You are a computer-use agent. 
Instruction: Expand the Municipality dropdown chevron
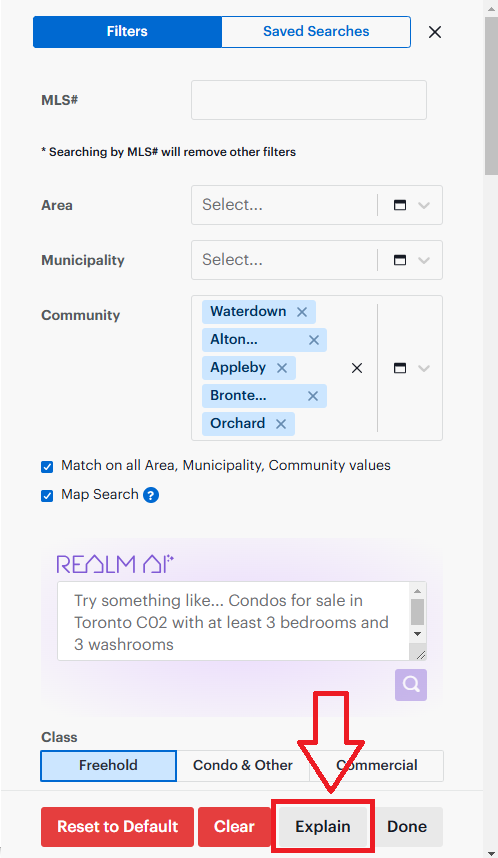tap(424, 260)
